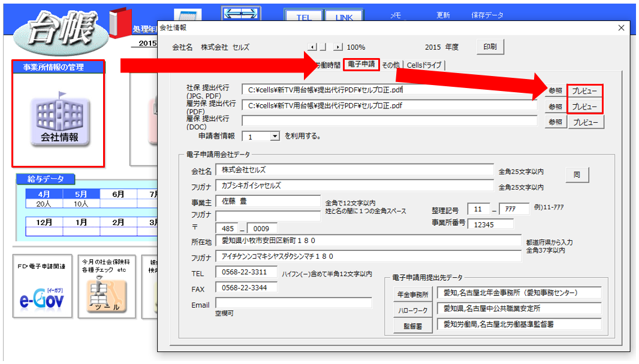This screenshot has width=639, height=364.
Task: Click 参照 for 雇労保 提出代行
Action: (x=556, y=107)
